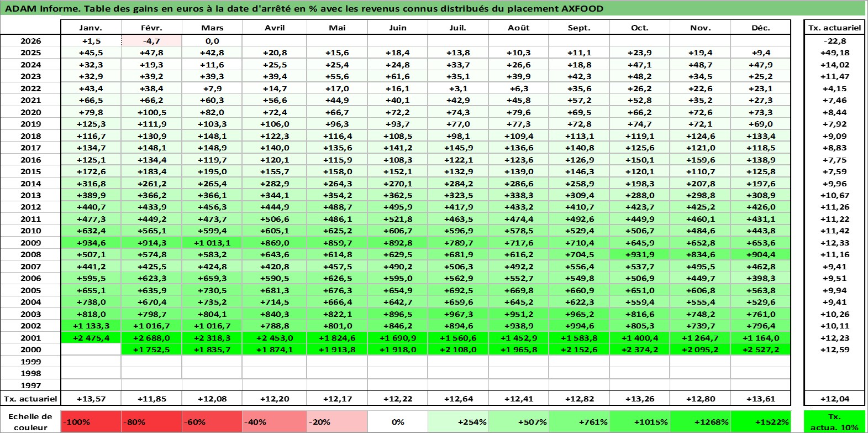Click the 'Avril' column header
The height and width of the screenshot is (433, 868).
(275, 28)
